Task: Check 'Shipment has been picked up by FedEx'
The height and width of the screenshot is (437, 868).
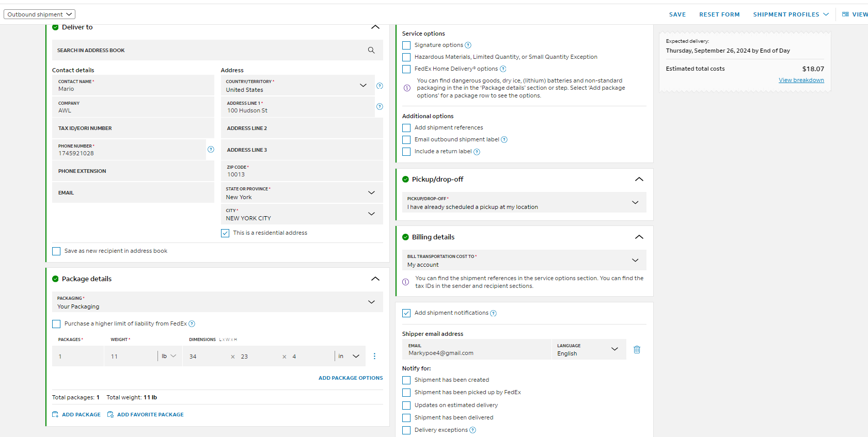Action: pyautogui.click(x=406, y=393)
